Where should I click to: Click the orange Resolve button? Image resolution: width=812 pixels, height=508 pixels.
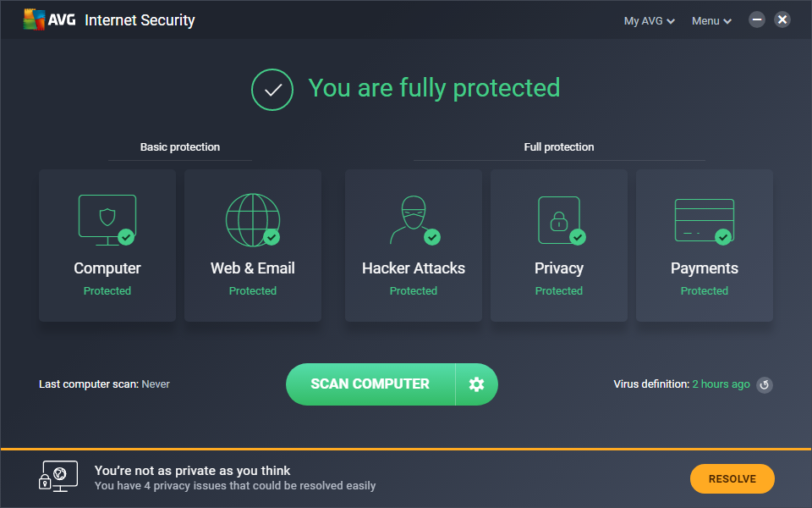click(732, 478)
